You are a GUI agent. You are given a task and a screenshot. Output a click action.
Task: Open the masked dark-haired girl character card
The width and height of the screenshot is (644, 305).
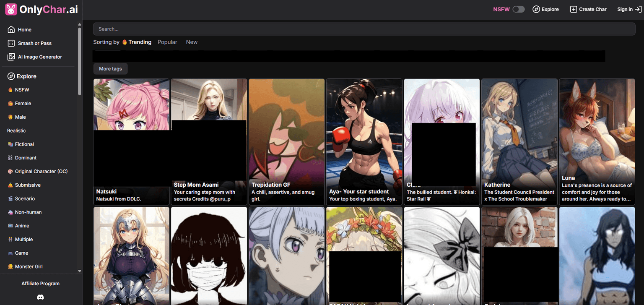point(209,256)
